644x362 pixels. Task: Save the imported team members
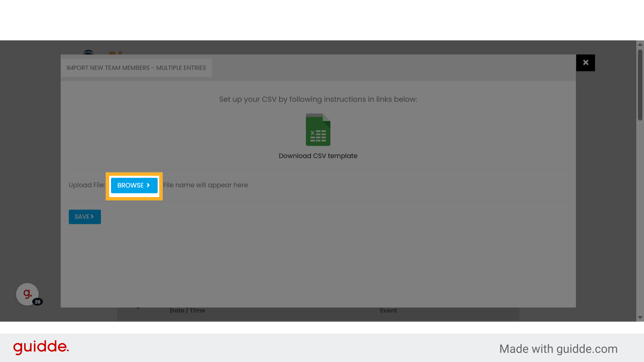(x=85, y=217)
